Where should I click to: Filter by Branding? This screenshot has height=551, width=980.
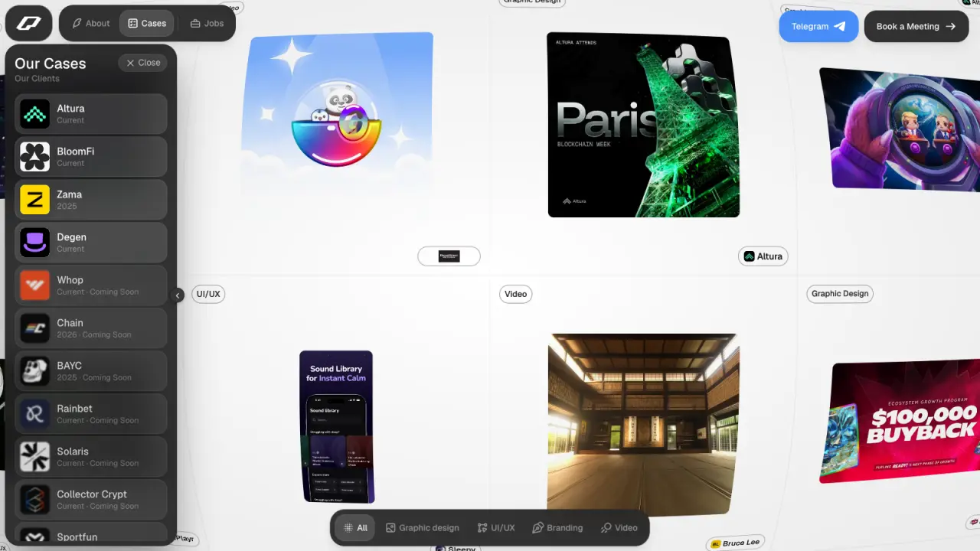(557, 527)
